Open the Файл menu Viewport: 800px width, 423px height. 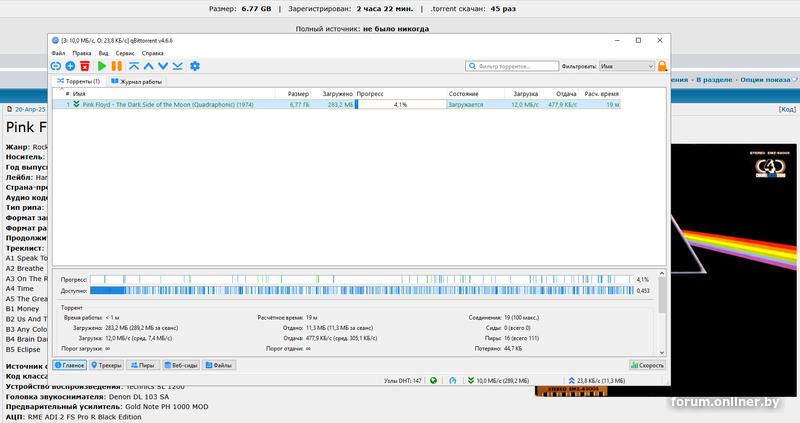[58, 53]
